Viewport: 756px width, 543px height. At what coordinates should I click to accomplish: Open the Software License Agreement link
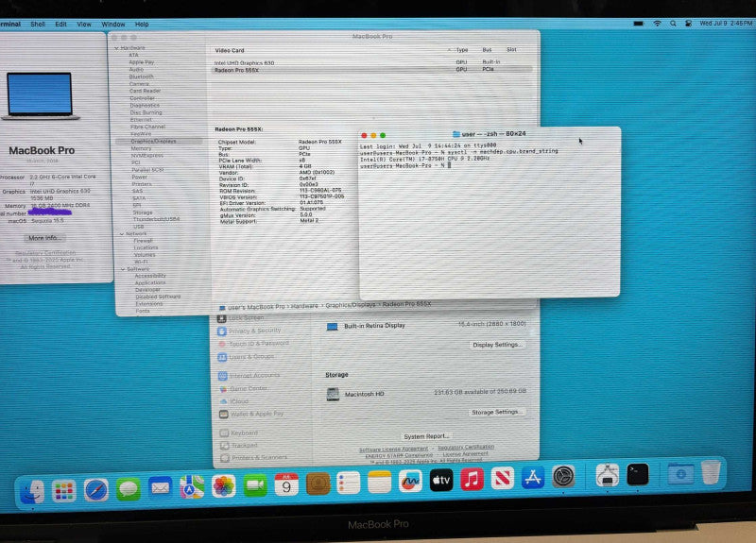click(x=393, y=450)
